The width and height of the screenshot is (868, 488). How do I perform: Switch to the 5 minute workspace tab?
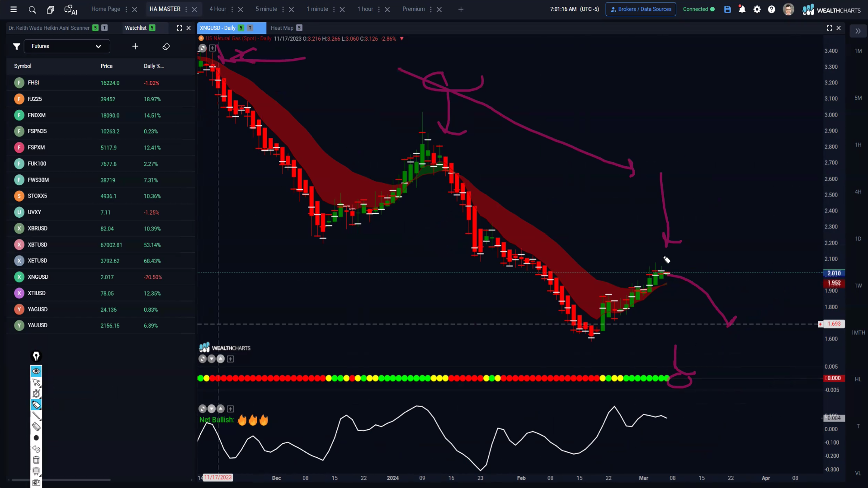coord(266,9)
